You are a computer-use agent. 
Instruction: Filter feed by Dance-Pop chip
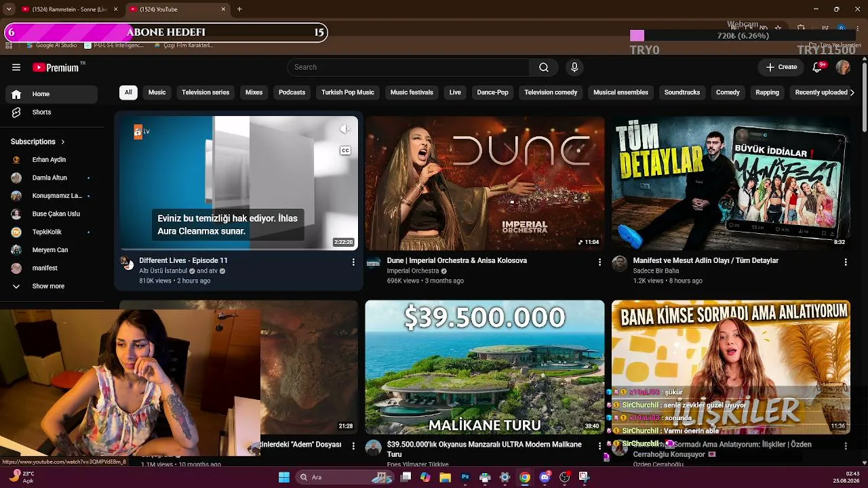[492, 92]
